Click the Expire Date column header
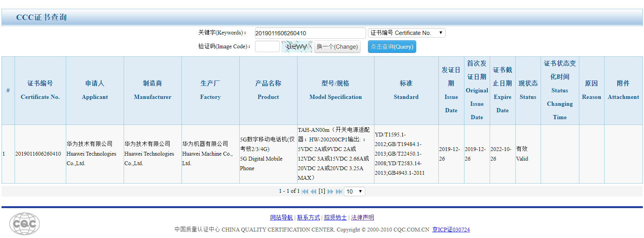This screenshot has height=238, width=644. [503, 90]
